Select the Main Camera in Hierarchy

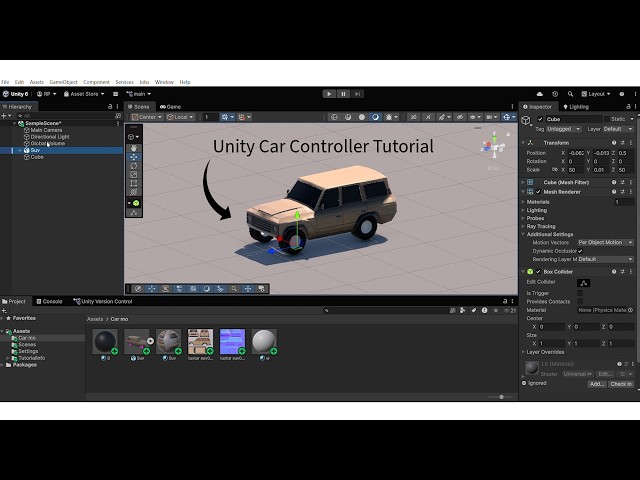[46, 130]
